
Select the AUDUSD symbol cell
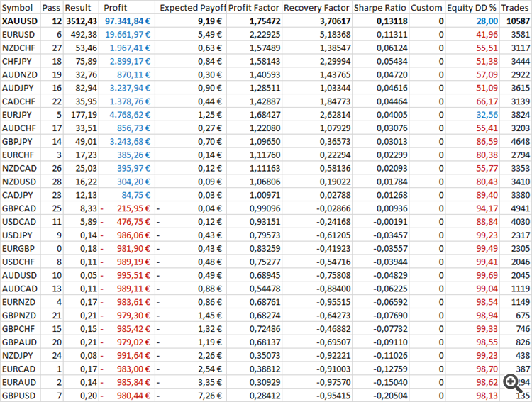click(x=19, y=276)
